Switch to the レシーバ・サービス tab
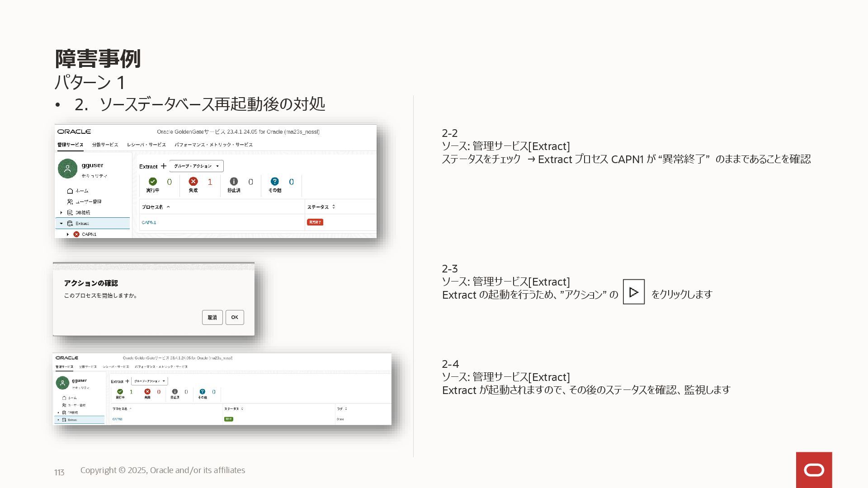Image resolution: width=868 pixels, height=488 pixels. (x=146, y=145)
